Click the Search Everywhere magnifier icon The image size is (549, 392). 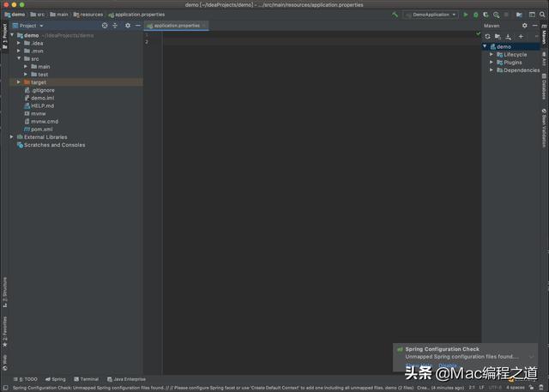pos(542,15)
